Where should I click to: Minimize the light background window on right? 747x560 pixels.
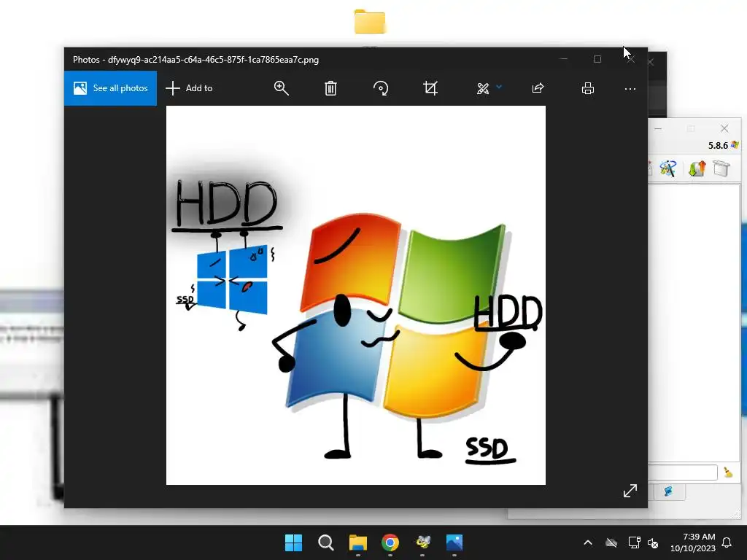pyautogui.click(x=658, y=128)
